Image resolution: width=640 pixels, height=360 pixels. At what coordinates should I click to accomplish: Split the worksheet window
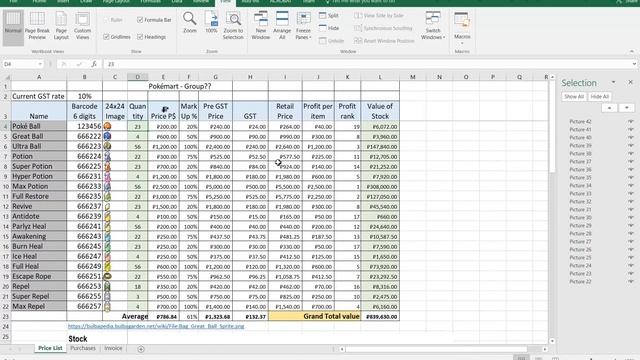click(x=329, y=16)
